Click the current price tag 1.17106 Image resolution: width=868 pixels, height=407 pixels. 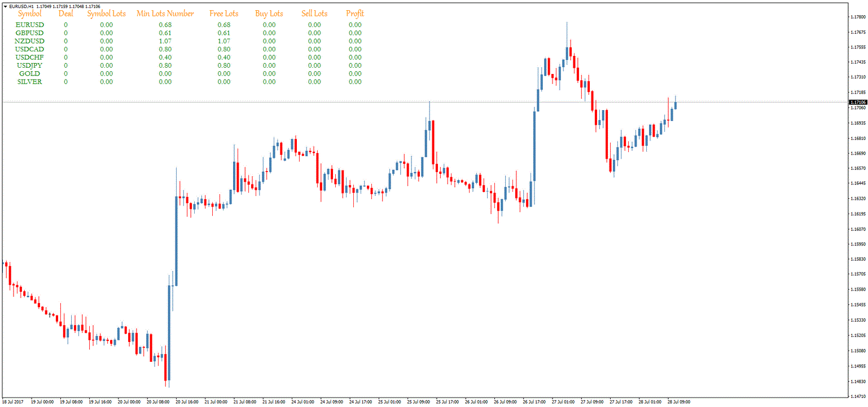[857, 102]
